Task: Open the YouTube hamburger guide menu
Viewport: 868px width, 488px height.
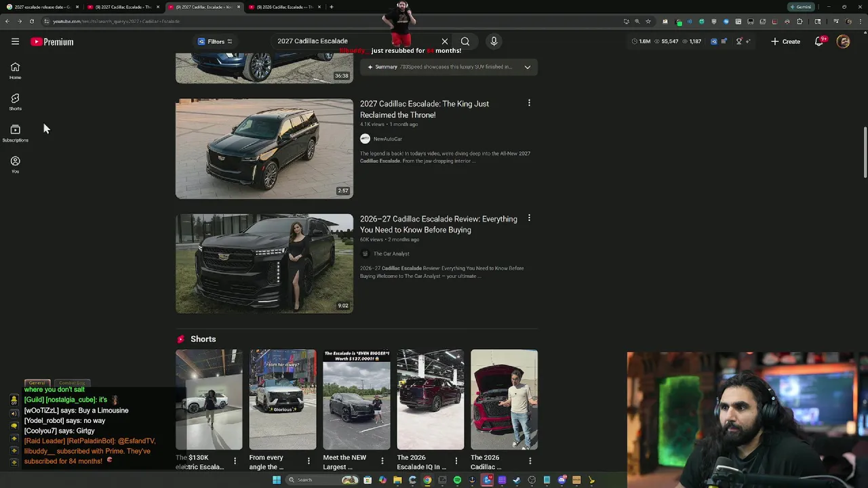Action: tap(15, 41)
